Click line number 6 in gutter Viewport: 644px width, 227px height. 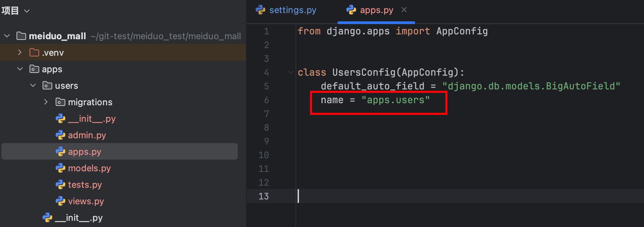[x=266, y=100]
